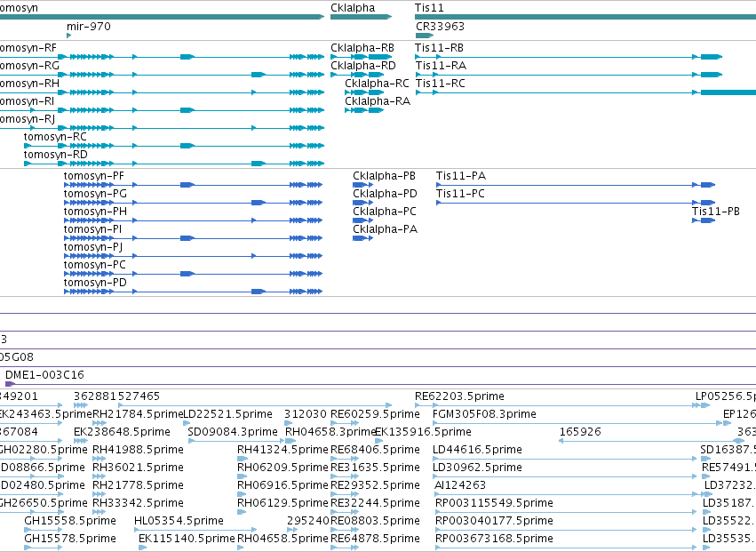Choose the Cklalpha-PC protein label
Image resolution: width=756 pixels, height=552 pixels.
coord(385,212)
